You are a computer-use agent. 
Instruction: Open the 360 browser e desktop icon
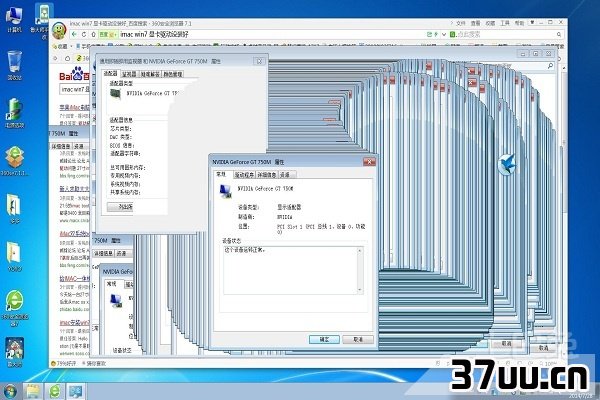pyautogui.click(x=14, y=308)
